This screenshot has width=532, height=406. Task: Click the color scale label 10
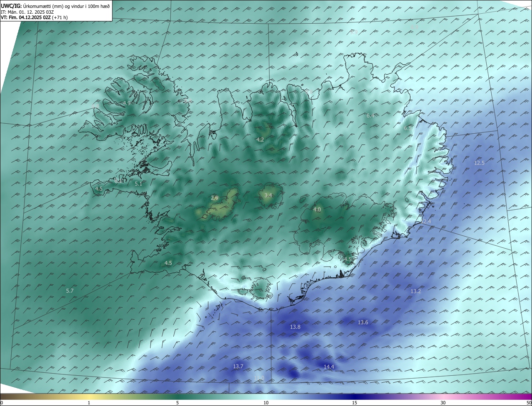[x=266, y=403]
